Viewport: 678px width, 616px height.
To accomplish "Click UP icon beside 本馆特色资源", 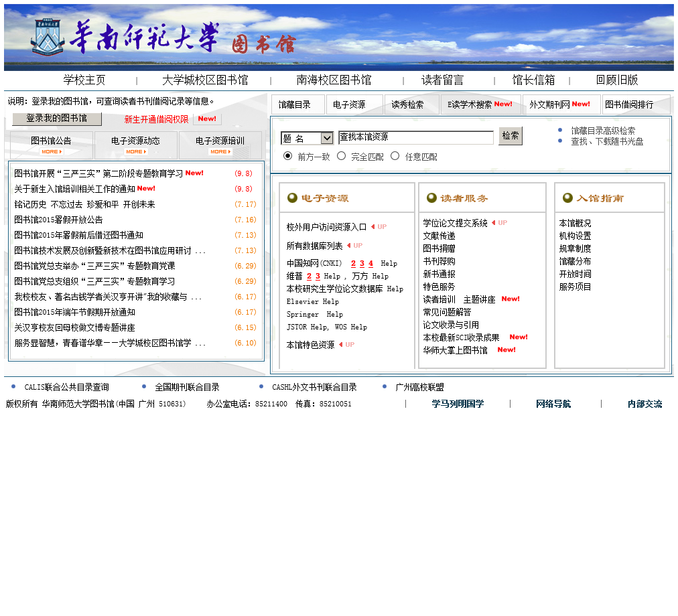I will [x=347, y=345].
